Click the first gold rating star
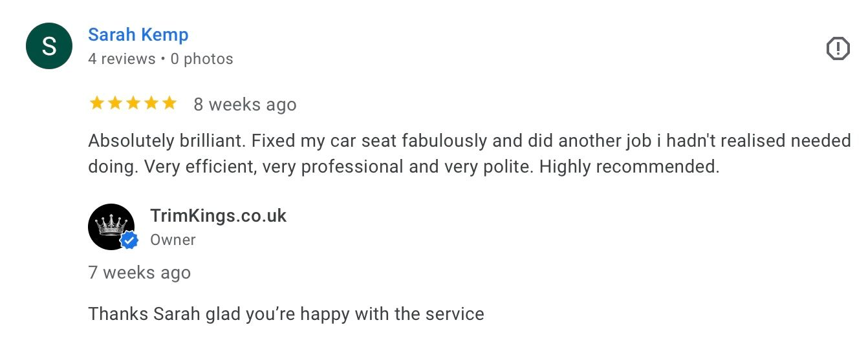The height and width of the screenshot is (340, 868). pyautogui.click(x=97, y=103)
